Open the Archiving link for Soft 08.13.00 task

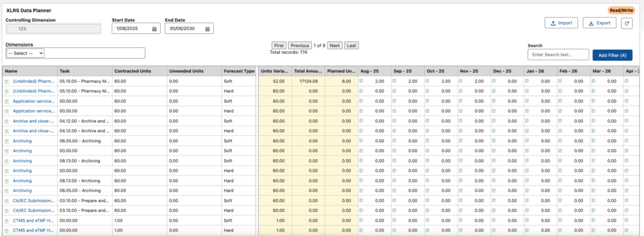click(22, 160)
